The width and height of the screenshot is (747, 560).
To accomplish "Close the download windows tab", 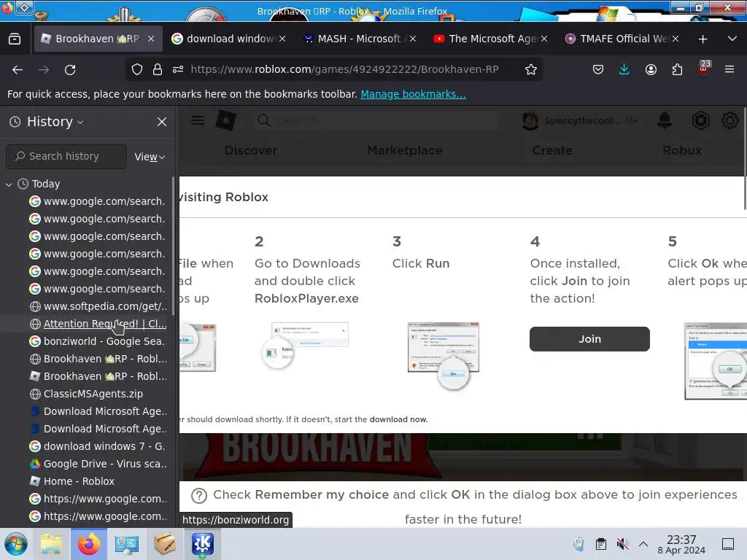I will 282,39.
